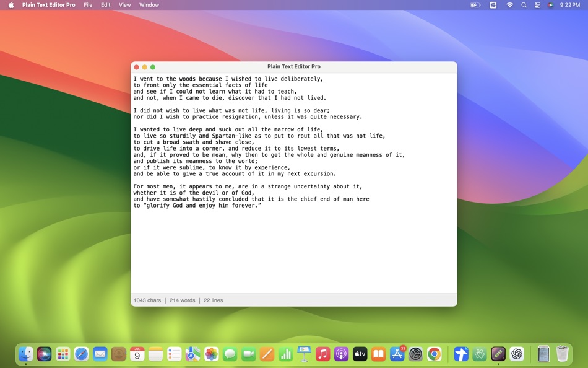
Task: Open the Window menu
Action: point(149,5)
